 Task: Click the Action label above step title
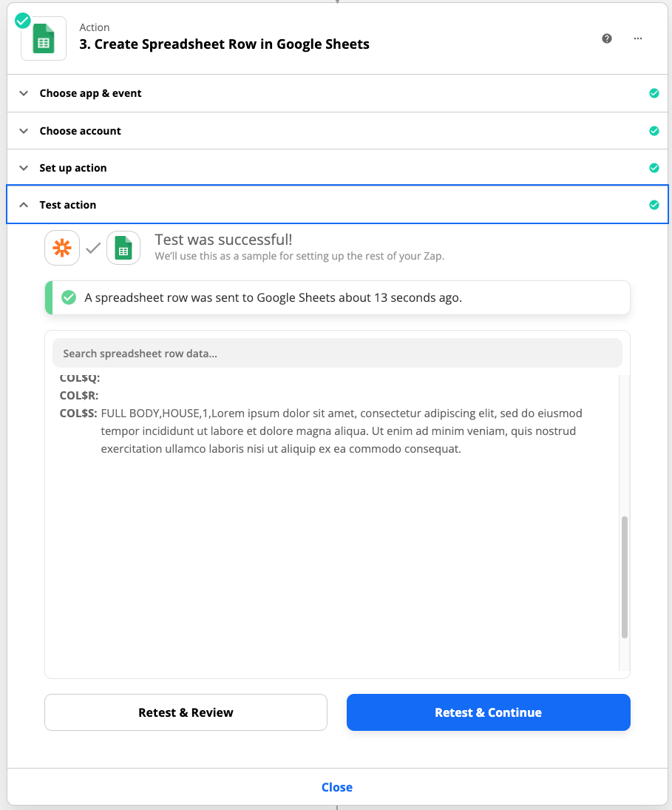tap(95, 27)
